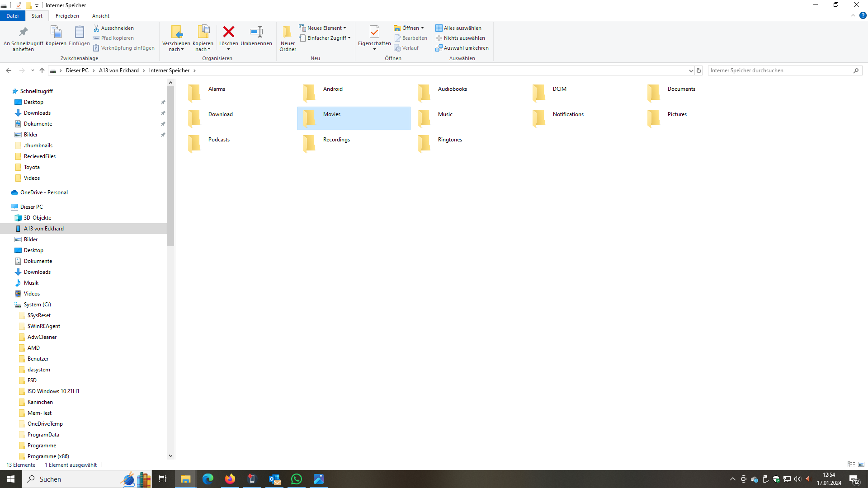868x488 pixels.
Task: Click the refresh icon beside address bar
Action: (699, 70)
